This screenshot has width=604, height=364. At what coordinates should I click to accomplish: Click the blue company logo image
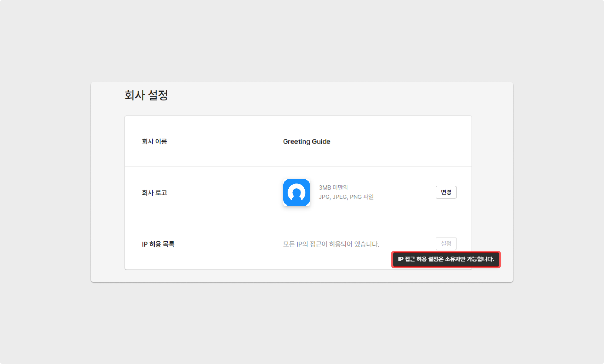click(x=296, y=192)
